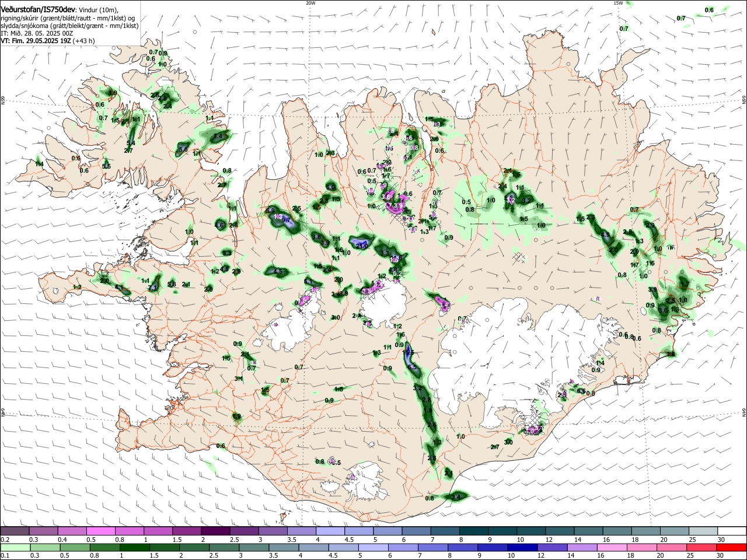Select the purple swatch between 1 and 1.5

coord(158,531)
